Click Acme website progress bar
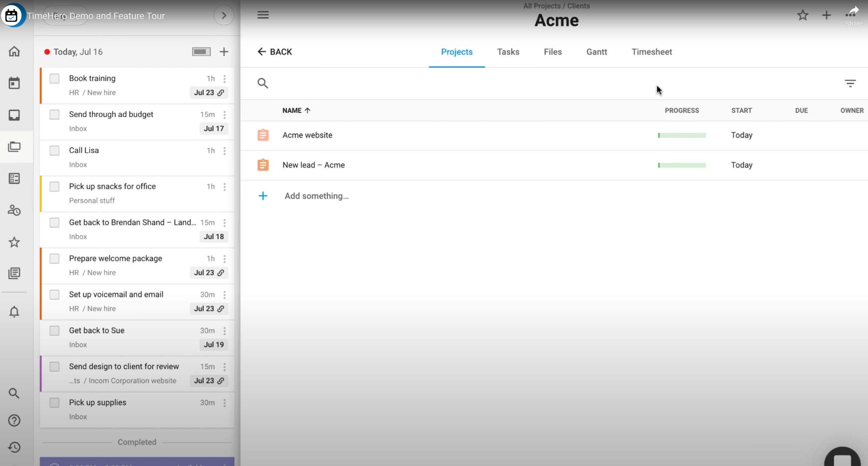868x466 pixels. pyautogui.click(x=682, y=135)
